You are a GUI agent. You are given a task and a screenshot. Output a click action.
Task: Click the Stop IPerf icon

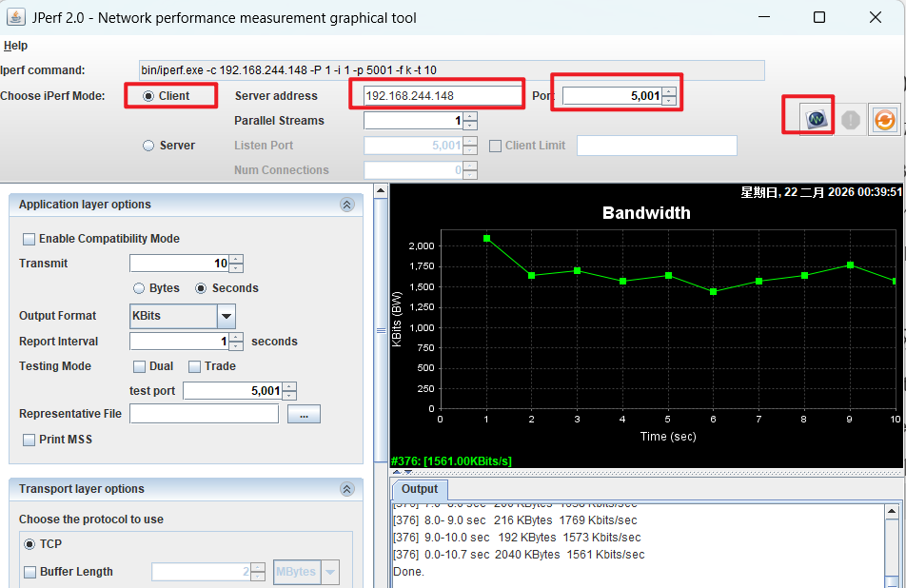[x=851, y=120]
